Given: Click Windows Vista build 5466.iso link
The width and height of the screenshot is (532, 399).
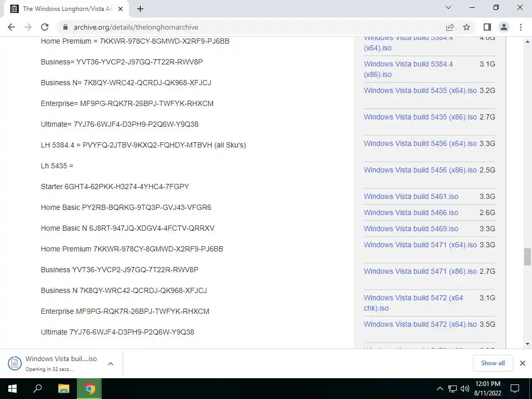Looking at the screenshot, I should click(x=411, y=212).
